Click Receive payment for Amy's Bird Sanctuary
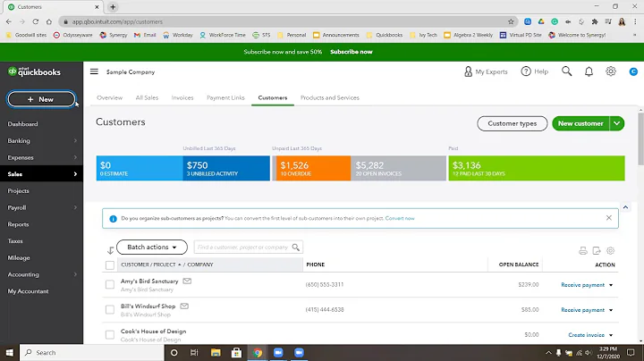644x361 pixels. coord(583,285)
